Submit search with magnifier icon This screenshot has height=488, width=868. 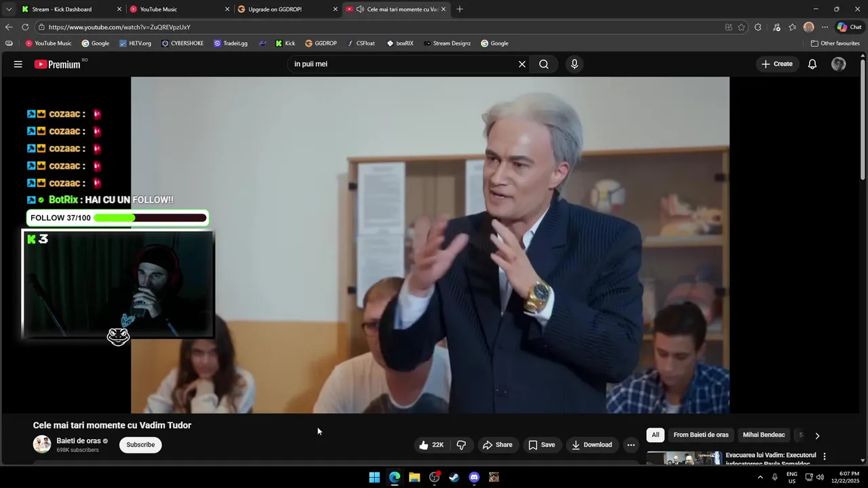coord(544,64)
